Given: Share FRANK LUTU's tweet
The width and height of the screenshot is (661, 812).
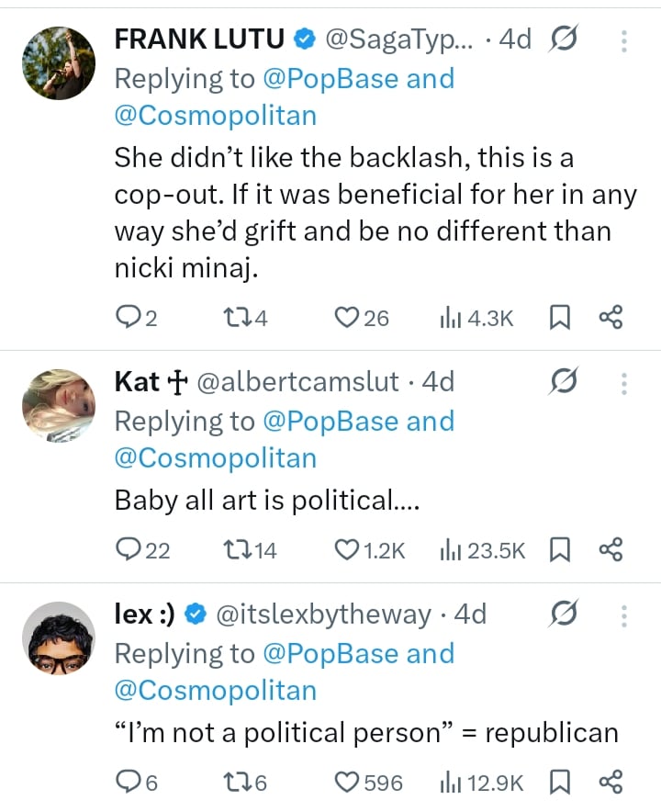Looking at the screenshot, I should pyautogui.click(x=611, y=318).
